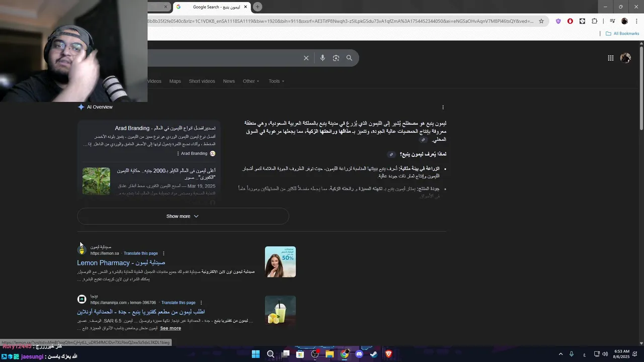Expand the Tools dropdown
Viewport: 644px width, 362px height.
tap(276, 81)
